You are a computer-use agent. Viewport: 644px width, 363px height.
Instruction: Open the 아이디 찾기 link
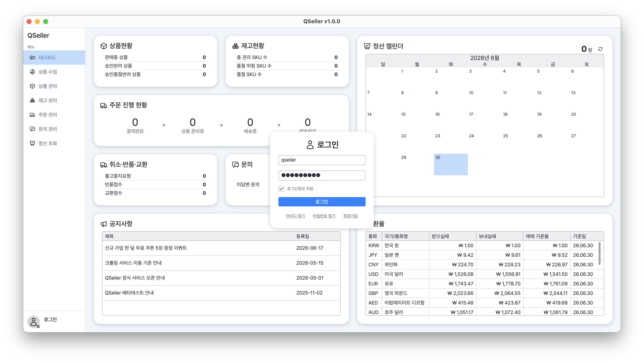pos(295,216)
